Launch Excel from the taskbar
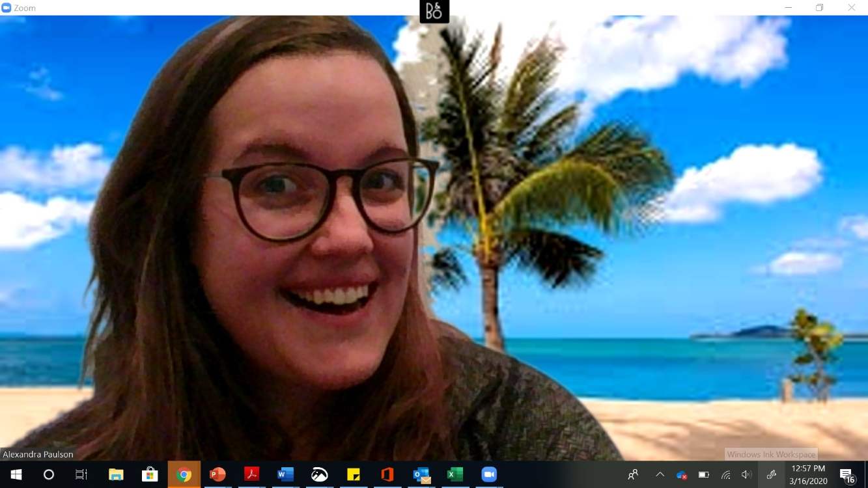 pos(455,474)
